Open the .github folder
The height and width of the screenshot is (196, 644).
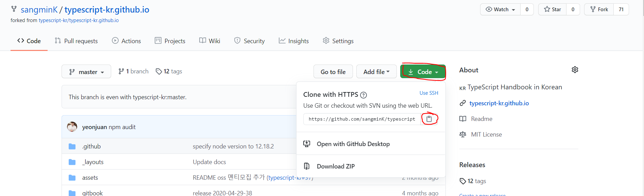pyautogui.click(x=91, y=146)
